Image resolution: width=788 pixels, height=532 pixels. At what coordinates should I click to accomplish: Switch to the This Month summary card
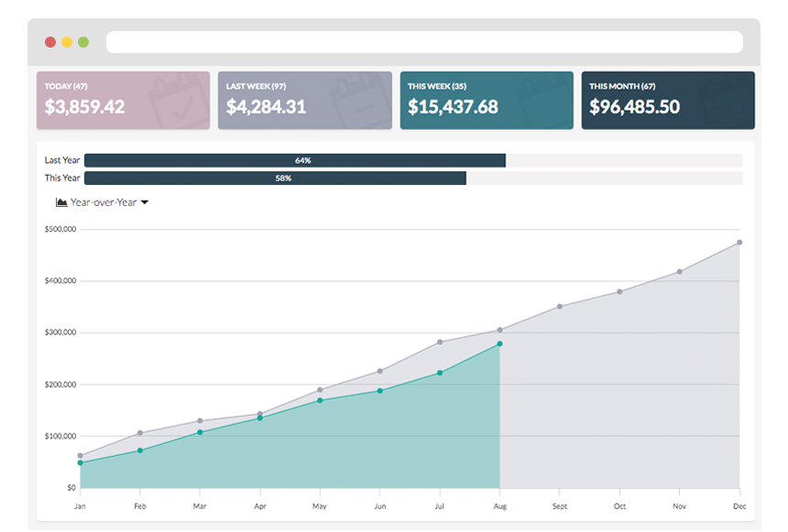tap(668, 99)
